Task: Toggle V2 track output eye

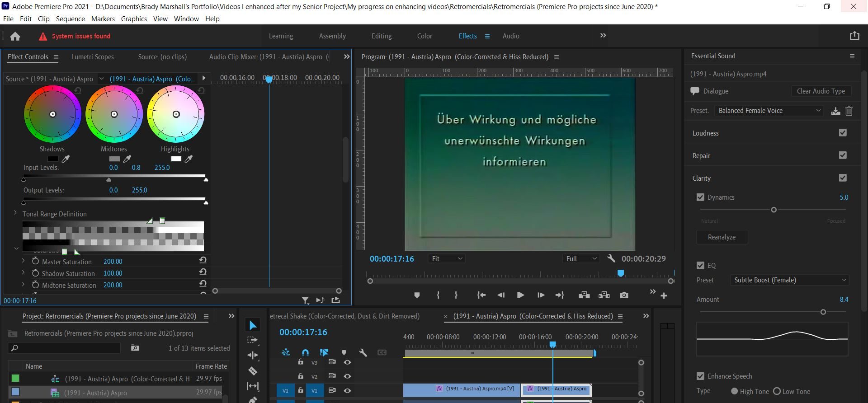Action: [x=347, y=376]
